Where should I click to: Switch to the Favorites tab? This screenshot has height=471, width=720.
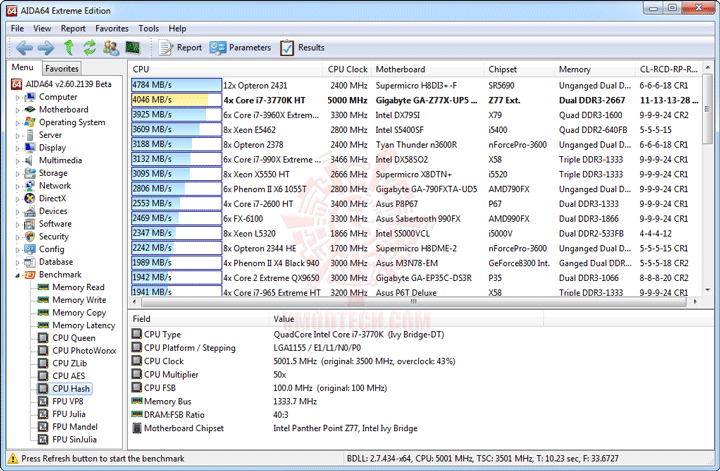(62, 68)
